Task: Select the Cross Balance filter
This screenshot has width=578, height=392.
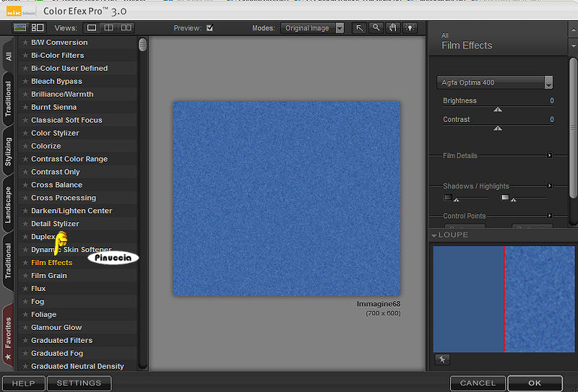Action: pos(57,185)
